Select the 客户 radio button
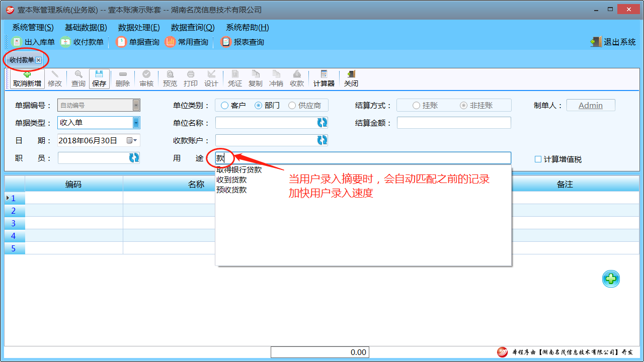Image resolution: width=644 pixels, height=362 pixels. (x=233, y=106)
